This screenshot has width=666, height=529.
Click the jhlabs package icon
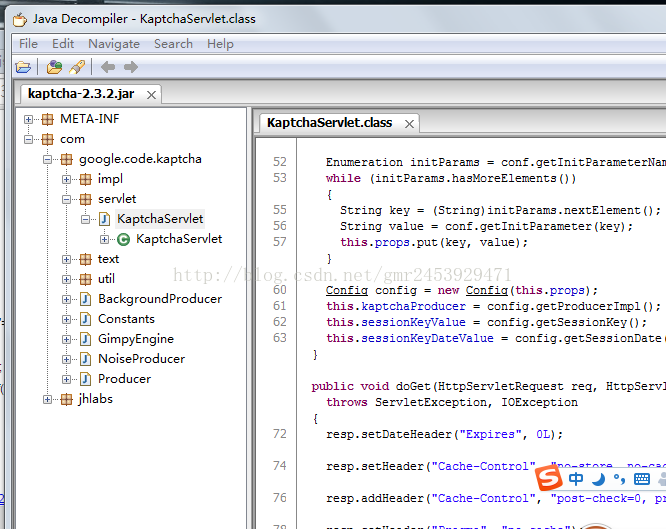66,399
